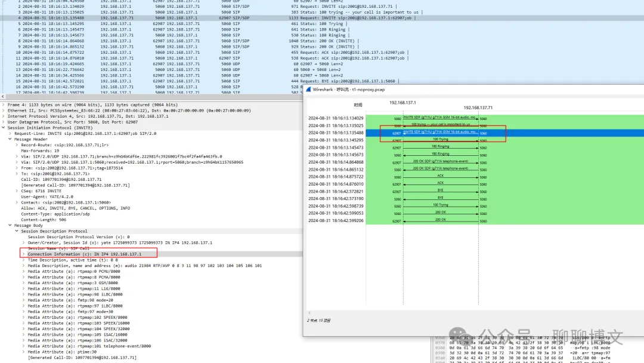This screenshot has width=644, height=363.
Task: Click the Wireshark fin icon in dialog title
Action: pos(308,89)
